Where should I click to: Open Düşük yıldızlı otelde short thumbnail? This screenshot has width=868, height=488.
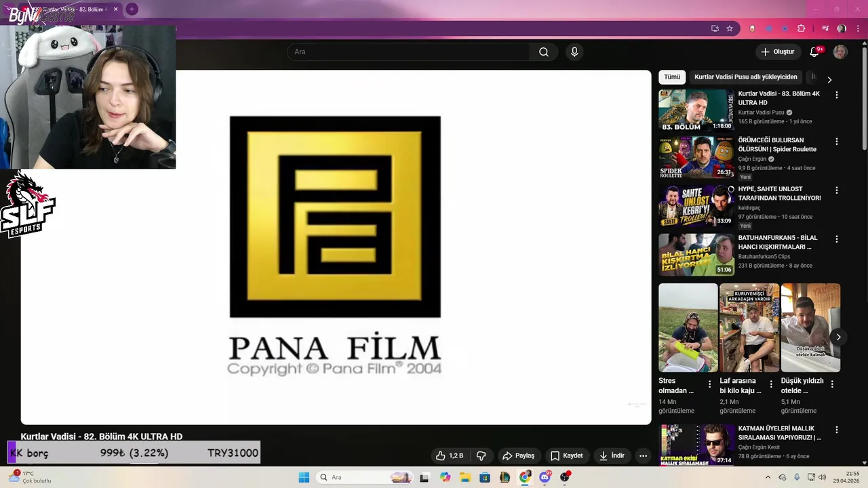(810, 328)
